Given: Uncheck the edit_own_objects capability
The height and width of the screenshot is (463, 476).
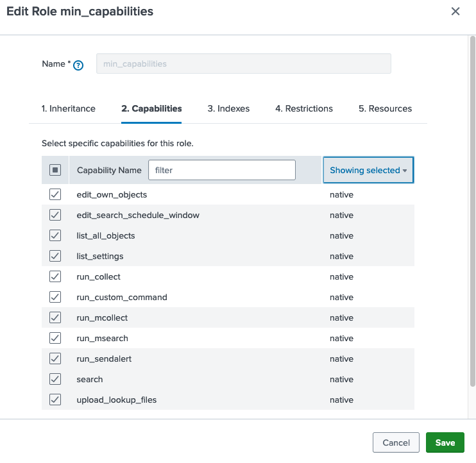Looking at the screenshot, I should click(55, 195).
